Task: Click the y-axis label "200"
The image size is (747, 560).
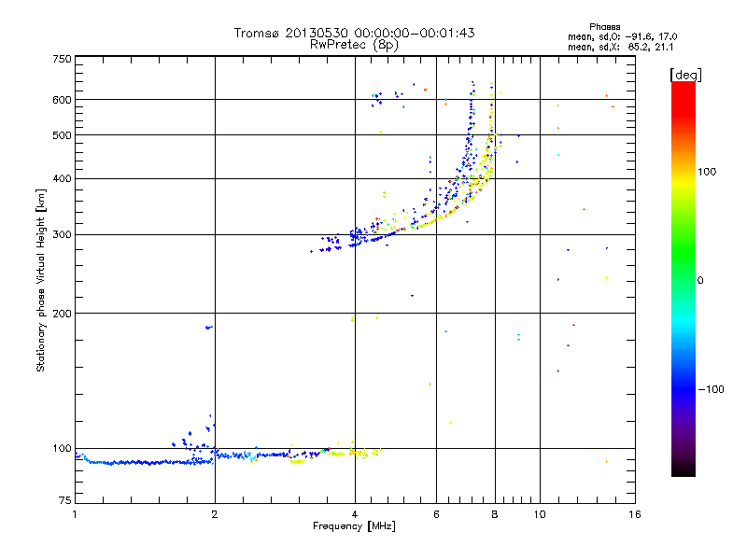Action: pyautogui.click(x=62, y=313)
